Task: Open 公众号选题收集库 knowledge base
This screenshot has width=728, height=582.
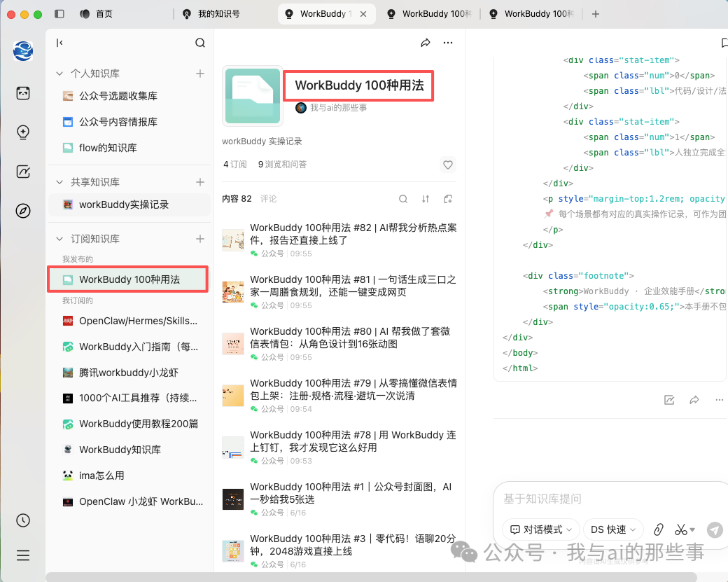Action: tap(129, 96)
